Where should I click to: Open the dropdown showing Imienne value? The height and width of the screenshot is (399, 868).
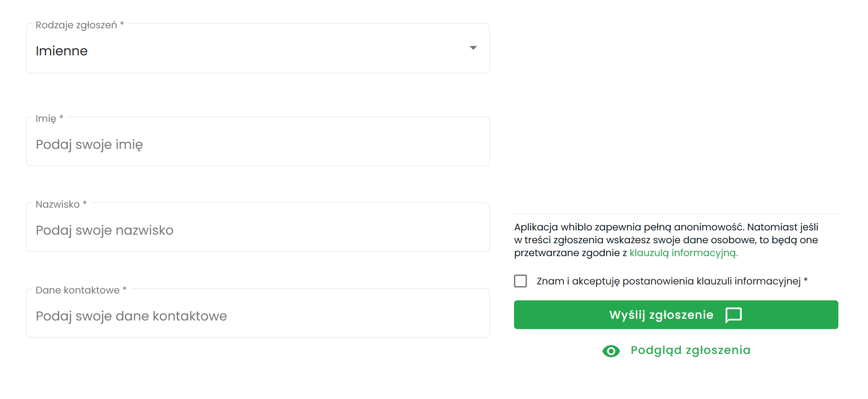[257, 51]
